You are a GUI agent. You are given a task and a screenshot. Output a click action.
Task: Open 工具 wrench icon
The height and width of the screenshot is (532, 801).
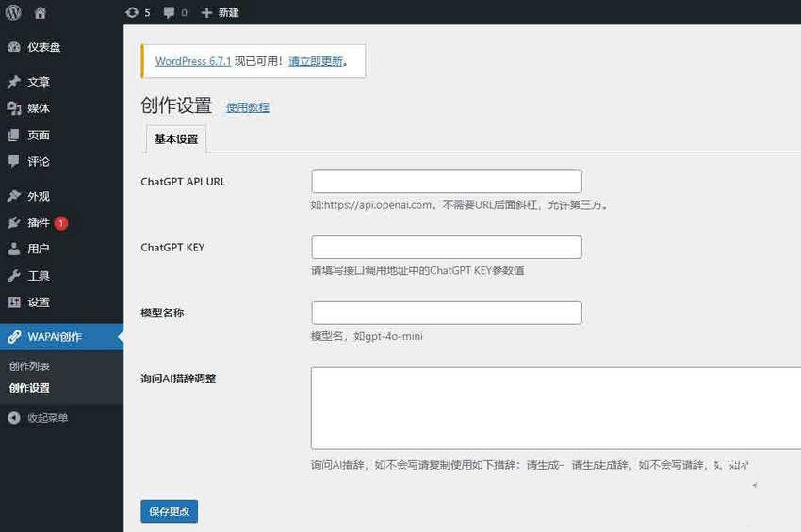14,276
